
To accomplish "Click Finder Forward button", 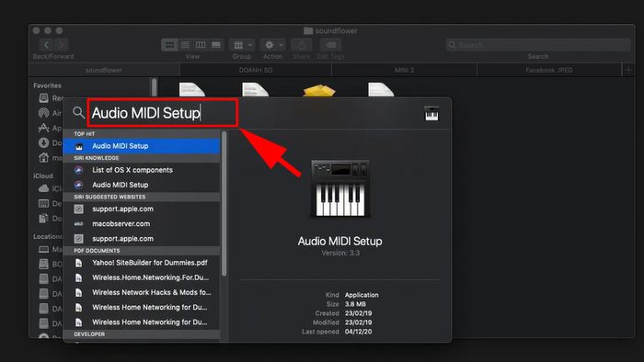I will [62, 45].
